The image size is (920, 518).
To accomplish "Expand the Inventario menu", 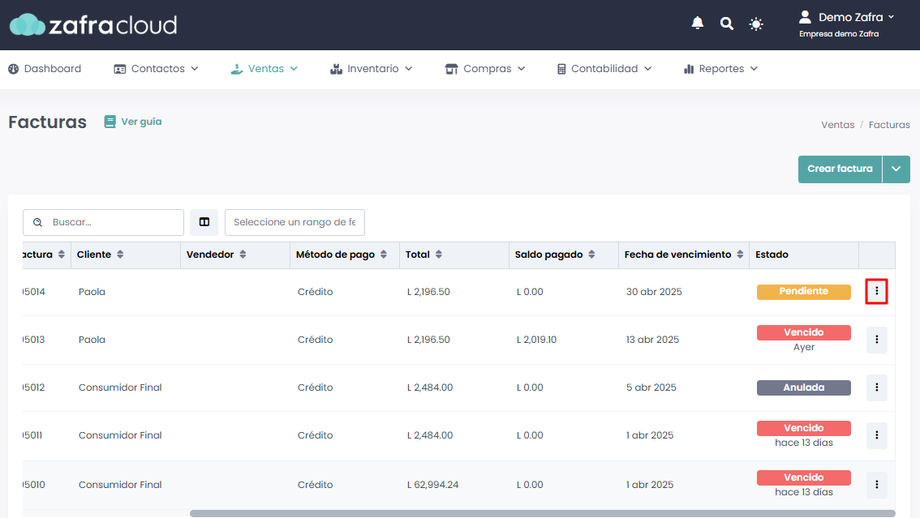I will 371,69.
